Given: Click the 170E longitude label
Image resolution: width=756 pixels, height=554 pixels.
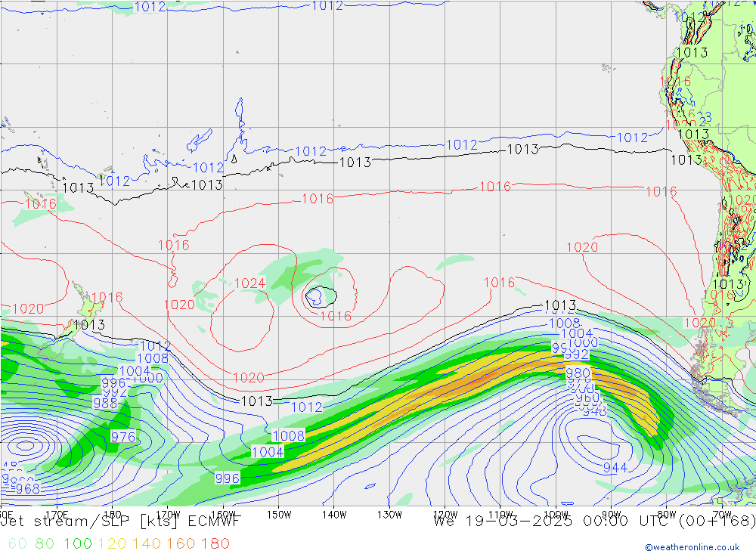Looking at the screenshot, I should [x=57, y=515].
